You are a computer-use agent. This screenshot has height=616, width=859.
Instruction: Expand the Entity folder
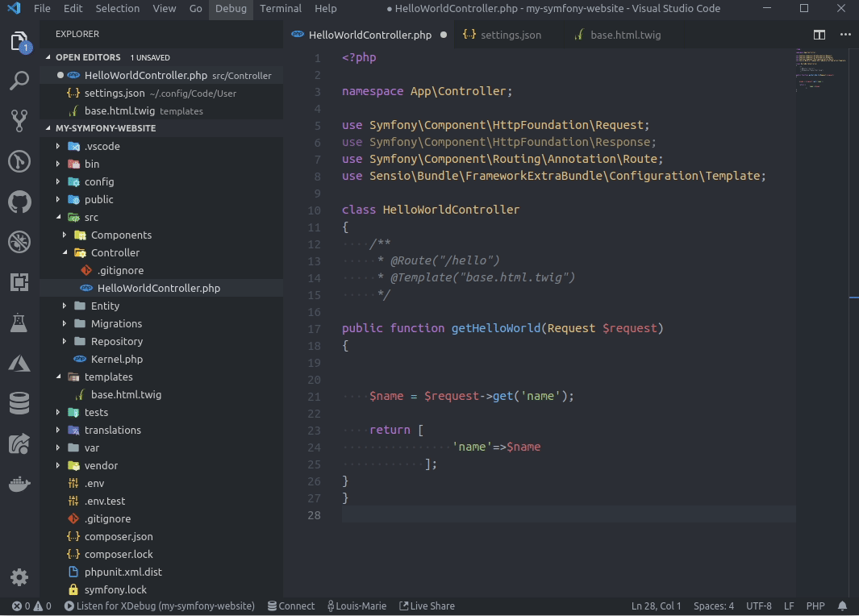64,306
